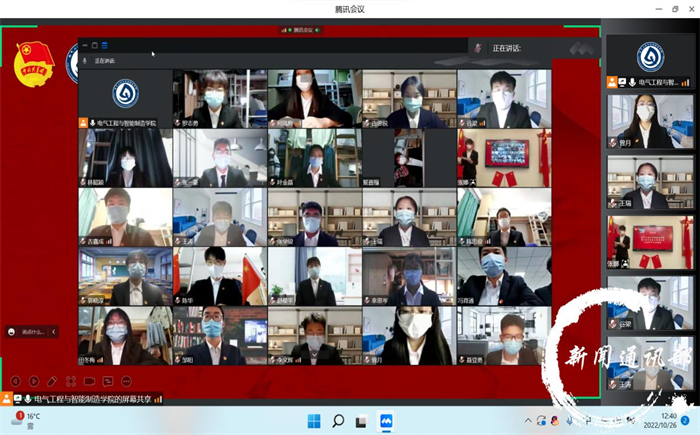Open the 16°C weather widget
Screen dimensions: 700x435
[26, 420]
